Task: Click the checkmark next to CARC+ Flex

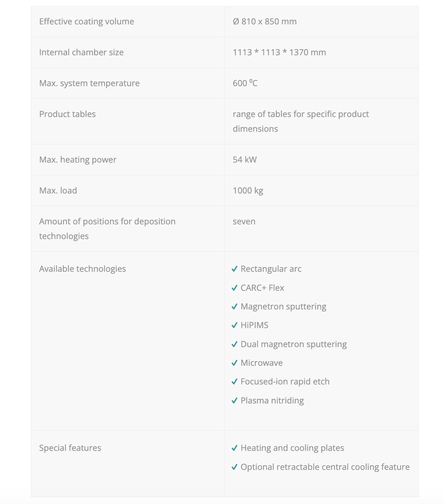Action: coord(235,288)
